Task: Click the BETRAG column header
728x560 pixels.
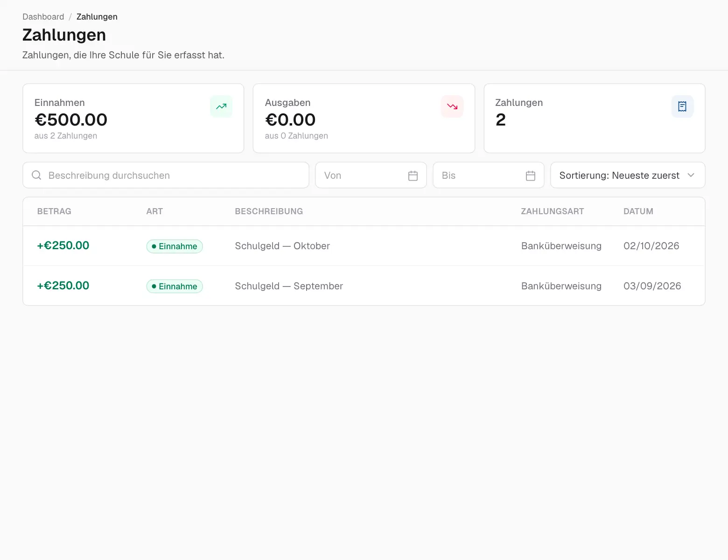Action: tap(54, 211)
